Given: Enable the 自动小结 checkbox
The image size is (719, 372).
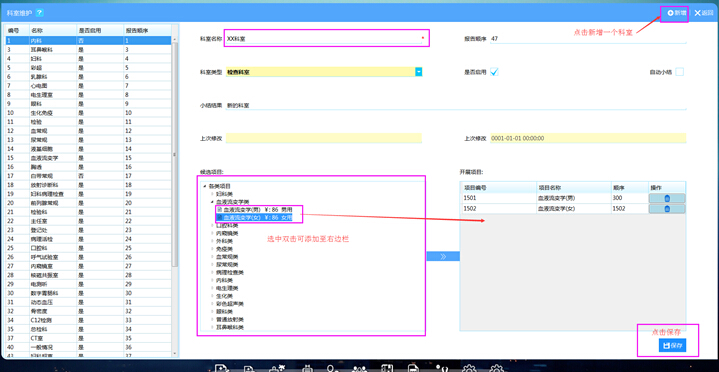Looking at the screenshot, I should click(x=680, y=72).
